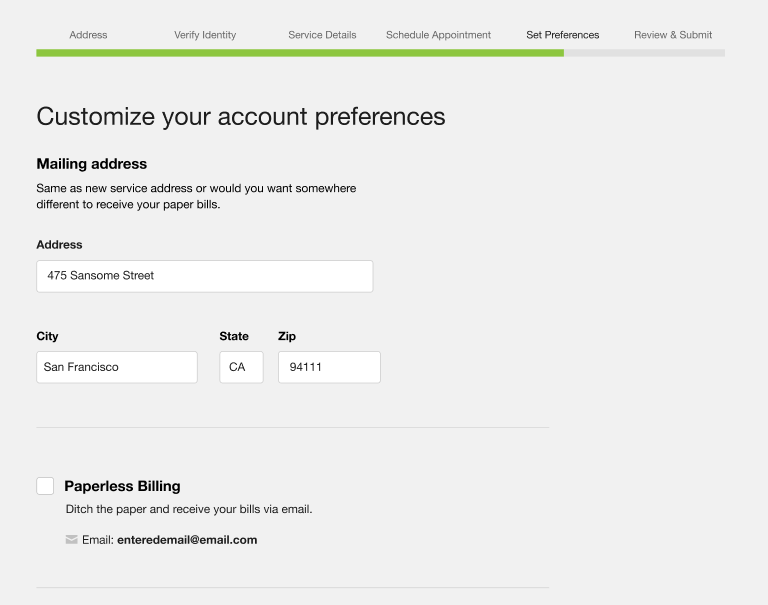Click the green filled part of progress bar

pos(300,53)
